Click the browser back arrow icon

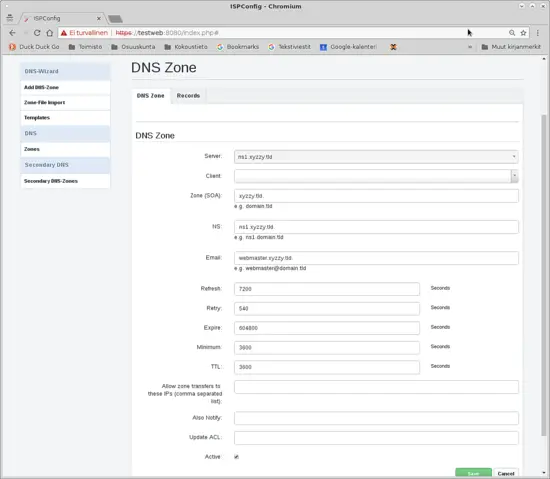point(13,33)
